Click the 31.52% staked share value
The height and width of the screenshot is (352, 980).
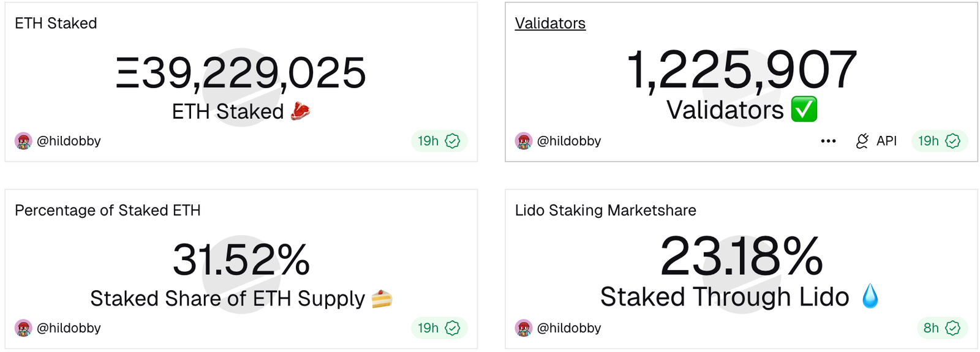241,260
